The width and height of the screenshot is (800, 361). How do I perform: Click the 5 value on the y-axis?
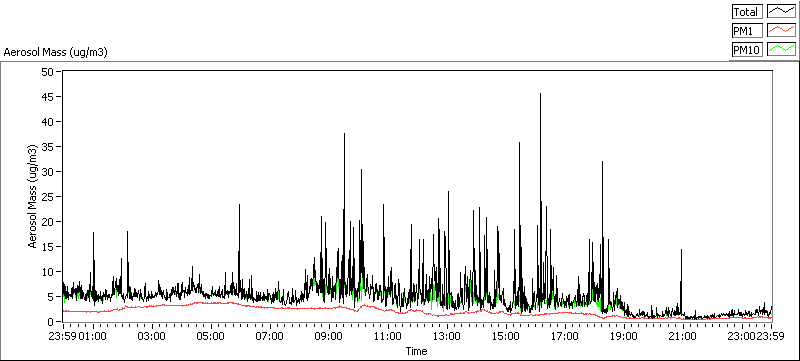(51, 296)
